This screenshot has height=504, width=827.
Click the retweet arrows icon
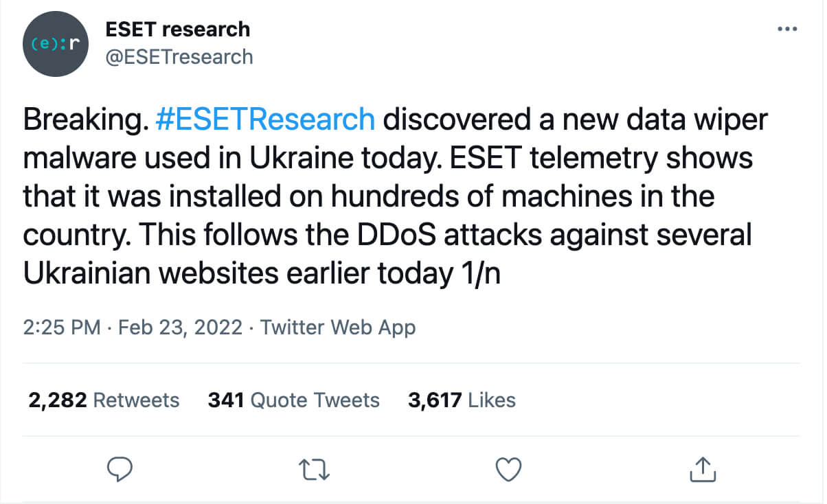[x=315, y=470]
